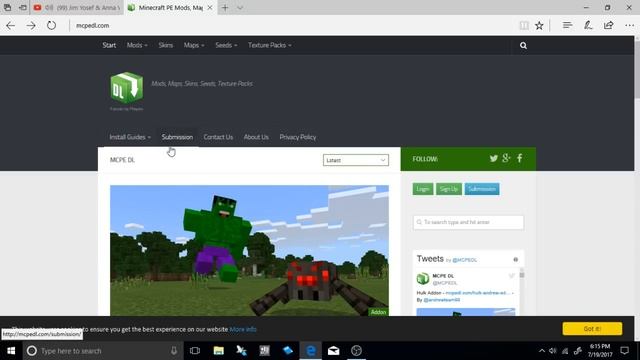This screenshot has width=640, height=360.
Task: Open Reading view book icon
Action: 524,25
